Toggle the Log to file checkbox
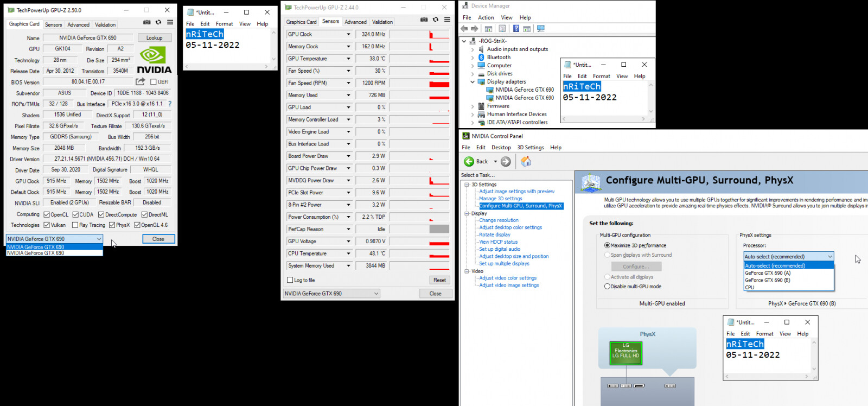Image resolution: width=868 pixels, height=406 pixels. click(290, 280)
